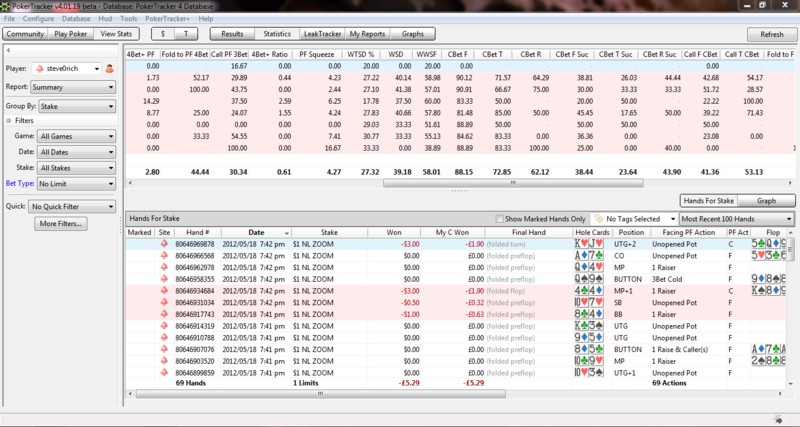The height and width of the screenshot is (427, 800).
Task: Sort hands by Date column header
Action: pyautogui.click(x=256, y=233)
